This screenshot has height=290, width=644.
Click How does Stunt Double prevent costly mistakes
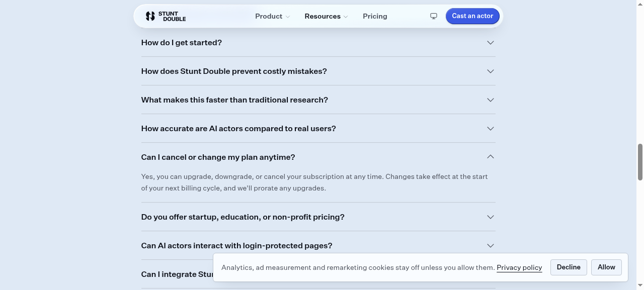(x=234, y=71)
